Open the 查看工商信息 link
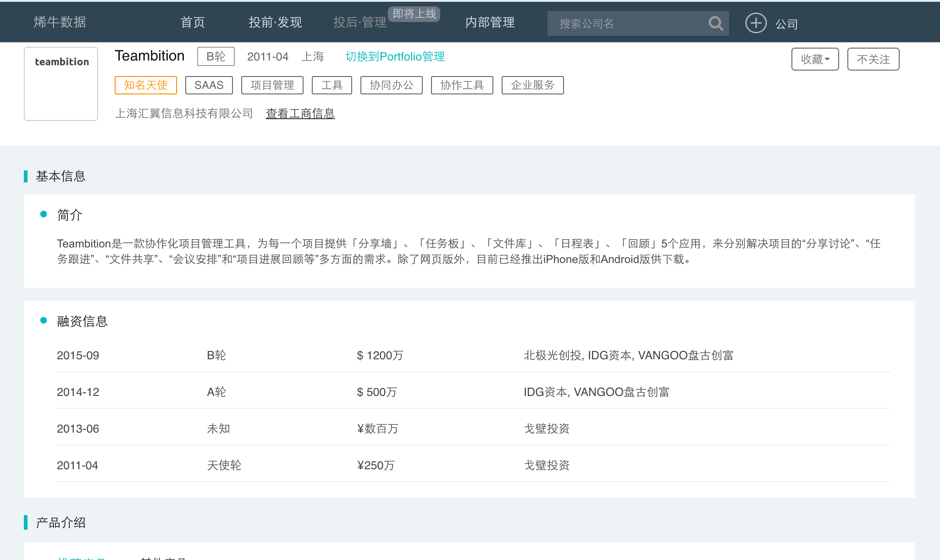940x560 pixels. point(300,113)
